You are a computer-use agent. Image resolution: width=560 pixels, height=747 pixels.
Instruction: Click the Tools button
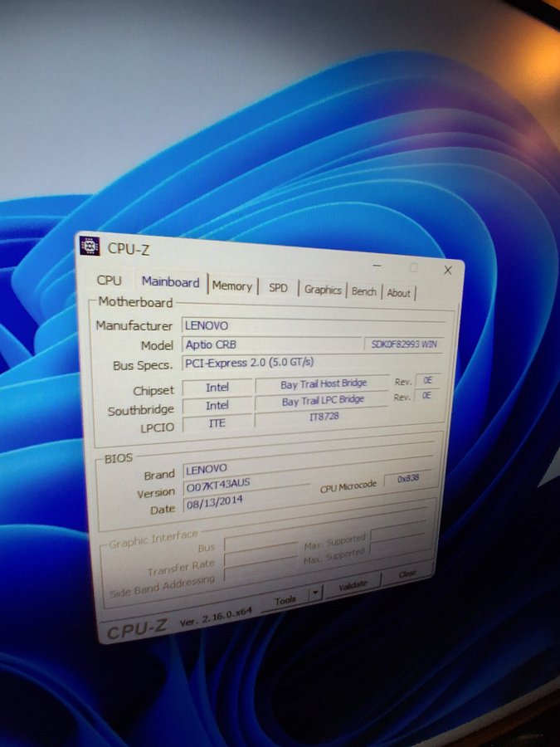[x=285, y=599]
